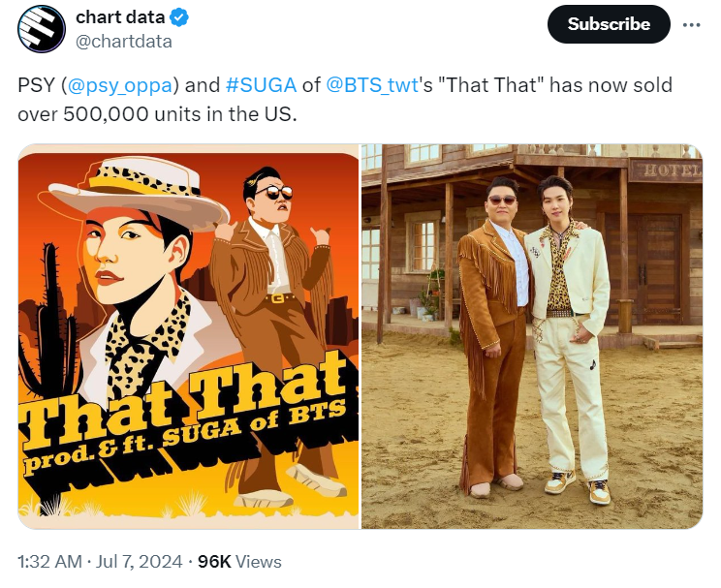Click the 96K Views count

coord(239,562)
